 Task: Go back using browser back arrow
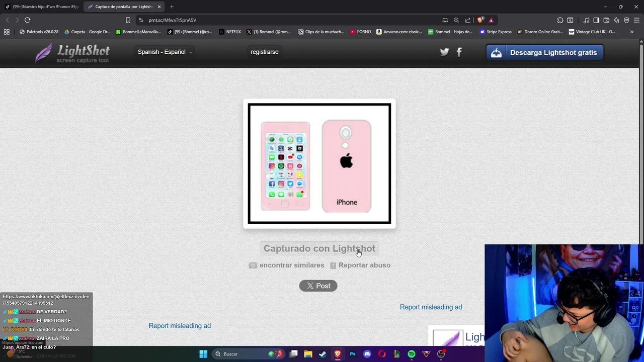(x=8, y=20)
